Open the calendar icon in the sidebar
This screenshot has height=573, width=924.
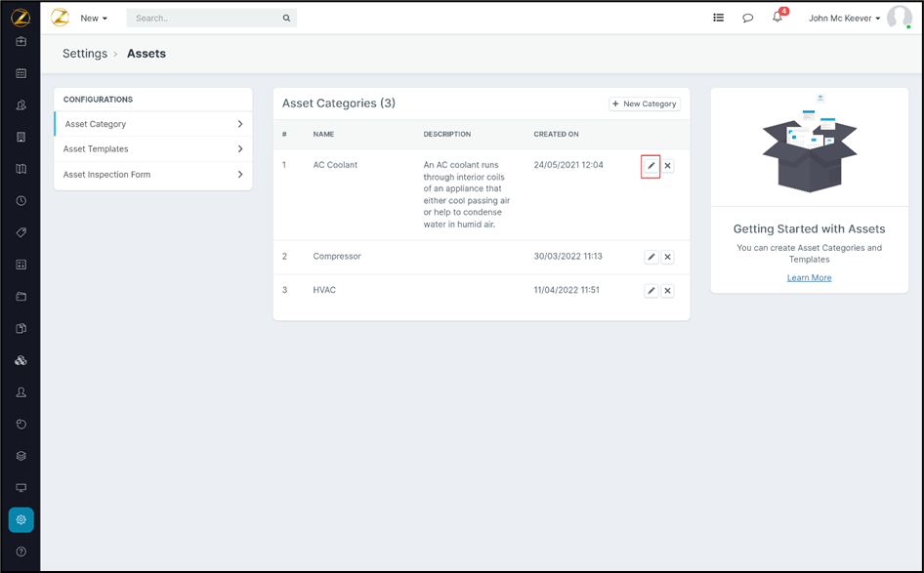(x=21, y=73)
